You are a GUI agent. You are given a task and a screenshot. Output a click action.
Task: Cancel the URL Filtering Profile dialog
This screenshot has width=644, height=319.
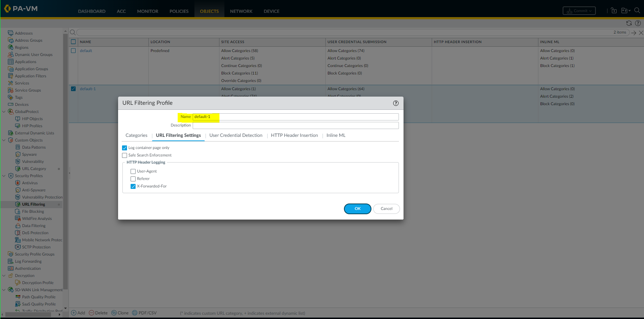click(x=386, y=209)
